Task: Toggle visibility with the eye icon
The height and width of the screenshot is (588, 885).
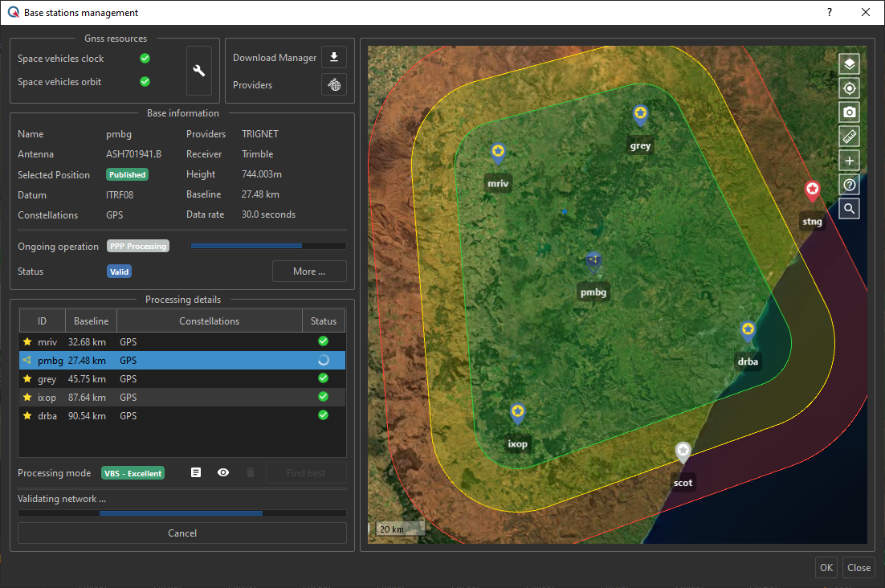Action: [223, 472]
